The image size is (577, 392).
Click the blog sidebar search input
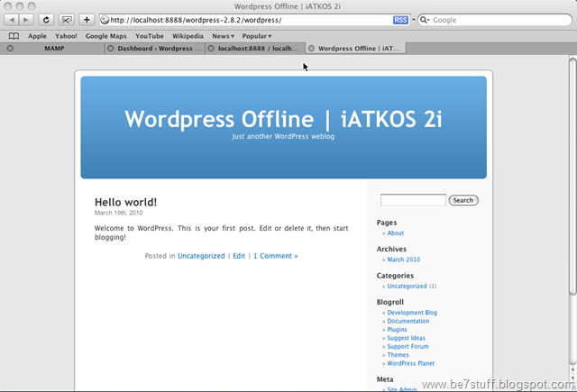click(x=413, y=200)
